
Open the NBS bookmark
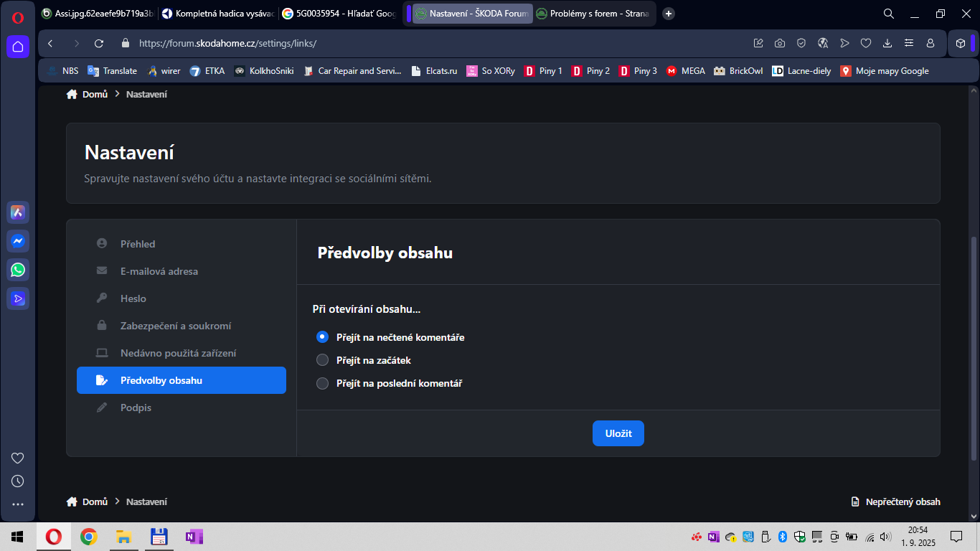click(x=62, y=71)
